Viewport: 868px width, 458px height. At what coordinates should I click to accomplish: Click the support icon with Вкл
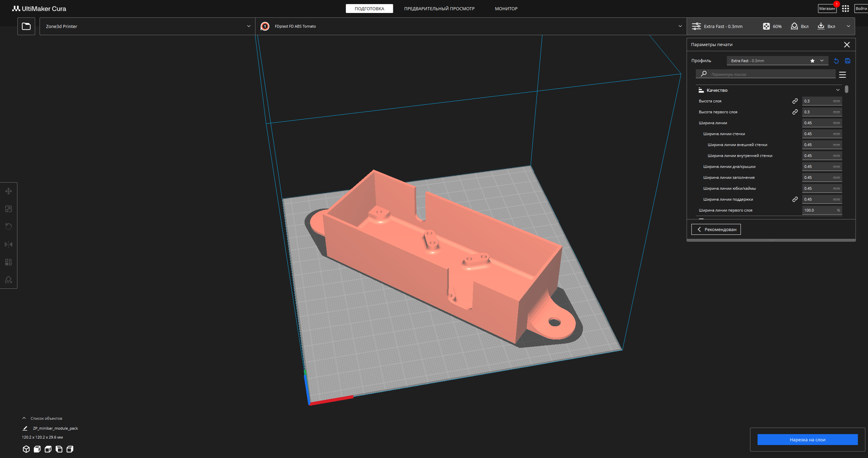[x=794, y=26]
